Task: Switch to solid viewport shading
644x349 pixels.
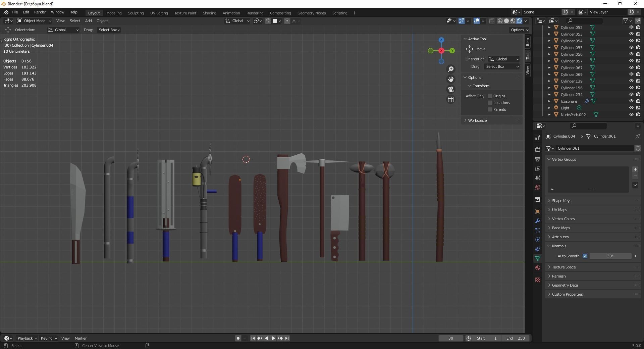Action: pos(506,21)
